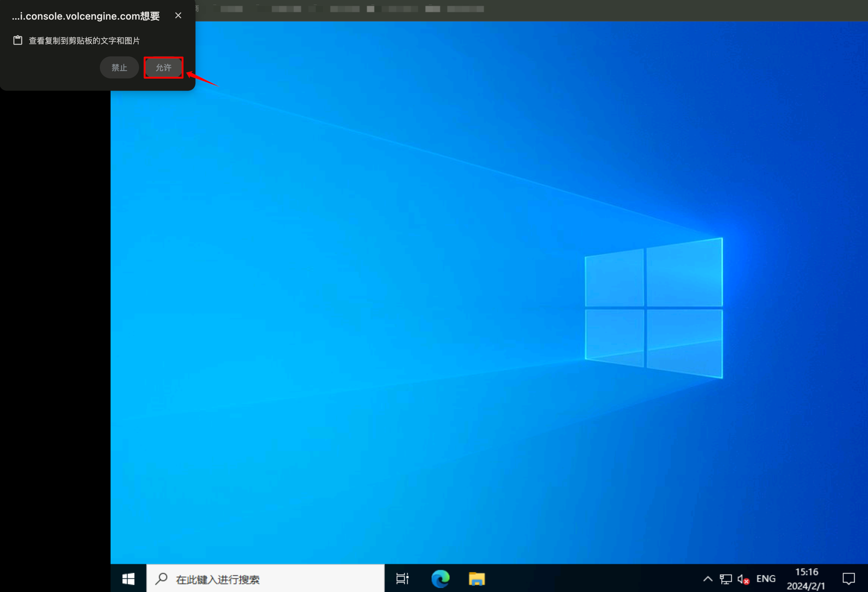Open the taskbar clock calendar flyout
Screen dimensions: 868x592
pos(806,579)
